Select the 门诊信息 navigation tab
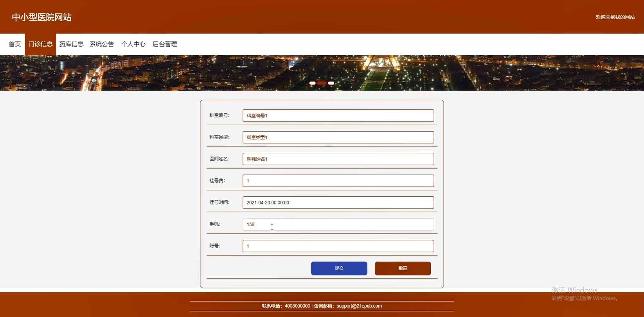 point(41,44)
